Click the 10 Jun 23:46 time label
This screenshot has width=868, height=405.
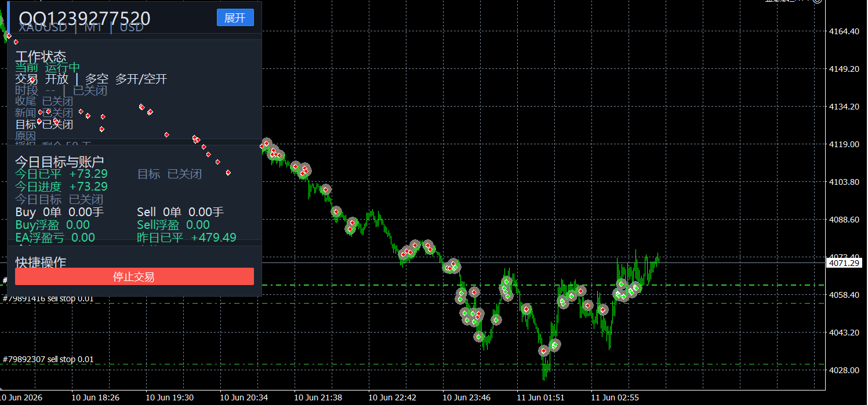tap(467, 398)
